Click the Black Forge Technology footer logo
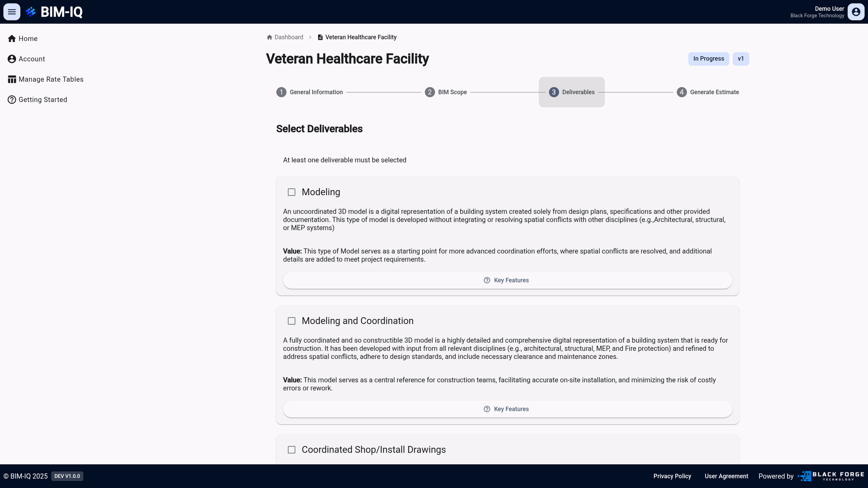This screenshot has width=868, height=488. 831,476
